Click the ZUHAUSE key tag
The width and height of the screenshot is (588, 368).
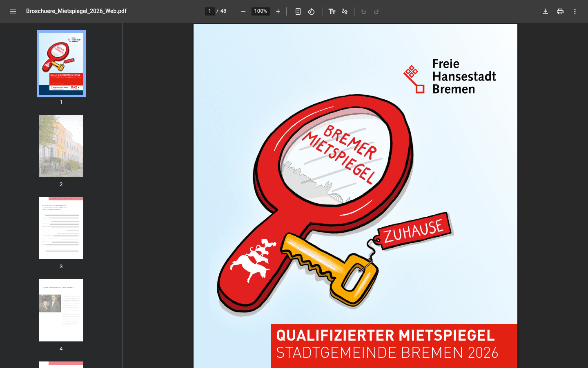(x=414, y=231)
